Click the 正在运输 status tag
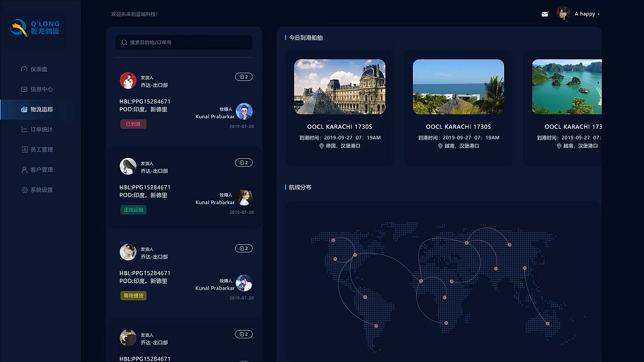Image resolution: width=644 pixels, height=362 pixels. 133,210
